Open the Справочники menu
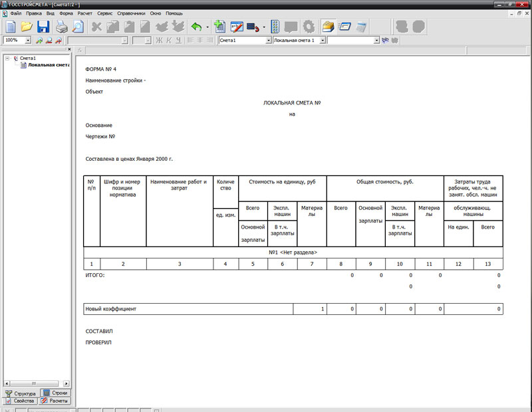Screen dimensions: 532x412 click(130, 13)
